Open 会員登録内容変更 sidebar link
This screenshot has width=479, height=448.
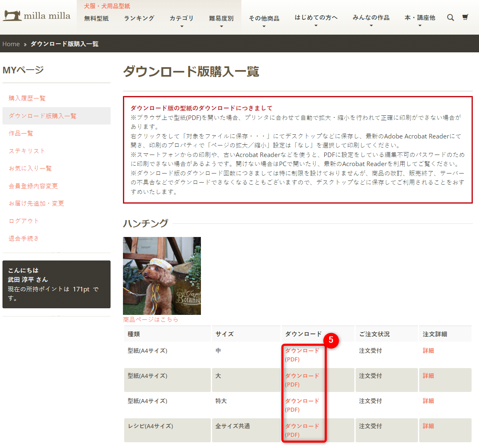[33, 186]
